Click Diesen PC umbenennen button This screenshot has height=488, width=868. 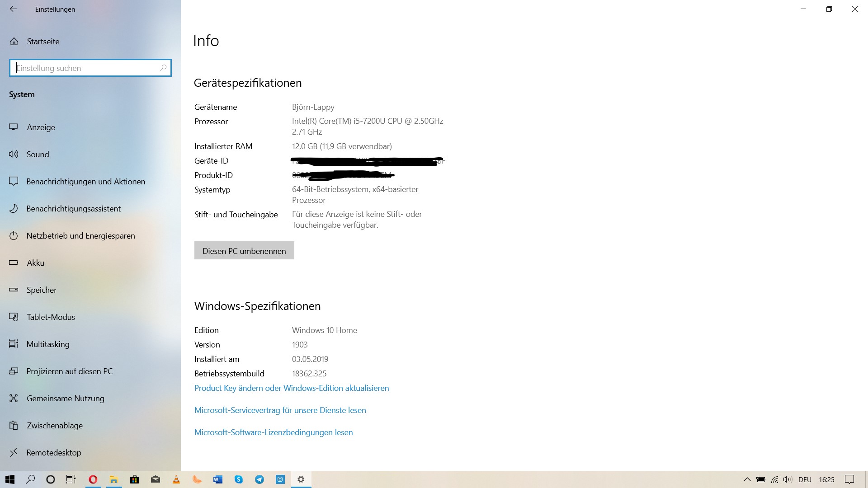[244, 251]
